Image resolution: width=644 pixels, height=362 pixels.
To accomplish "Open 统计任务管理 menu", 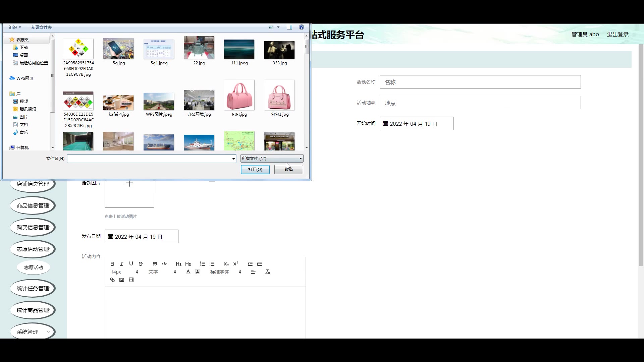I will pyautogui.click(x=33, y=288).
